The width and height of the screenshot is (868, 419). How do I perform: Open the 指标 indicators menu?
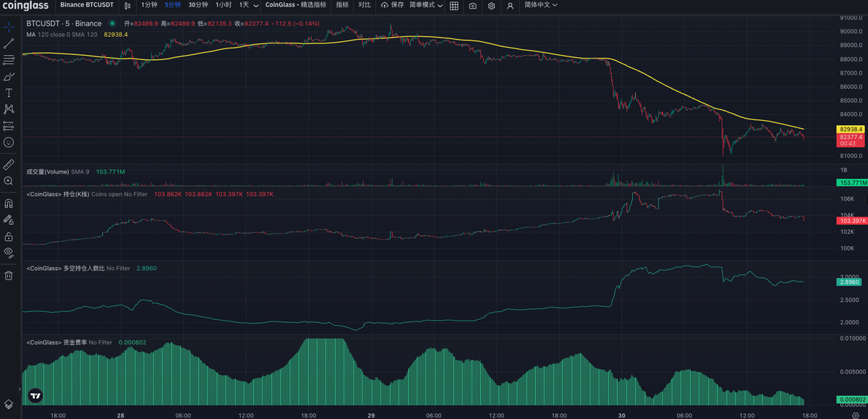[342, 4]
